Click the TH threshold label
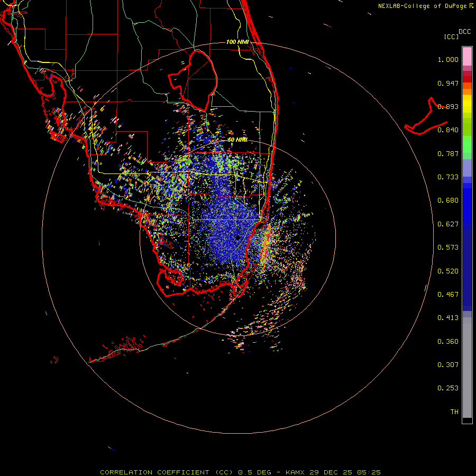 click(454, 412)
